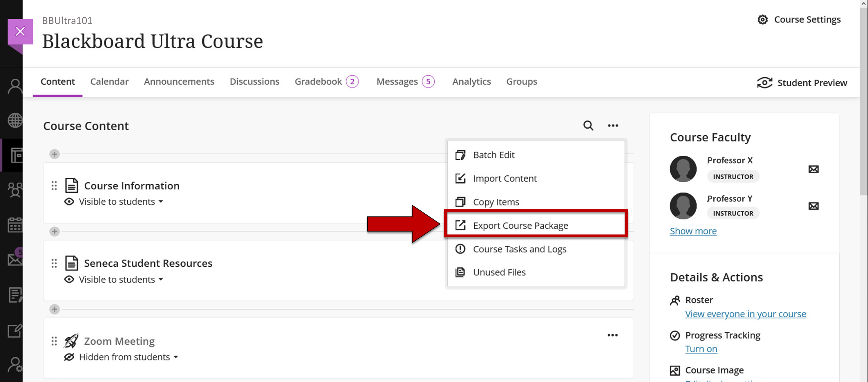The height and width of the screenshot is (382, 868).
Task: Click Turn on Progress Tracking link
Action: [x=701, y=349]
